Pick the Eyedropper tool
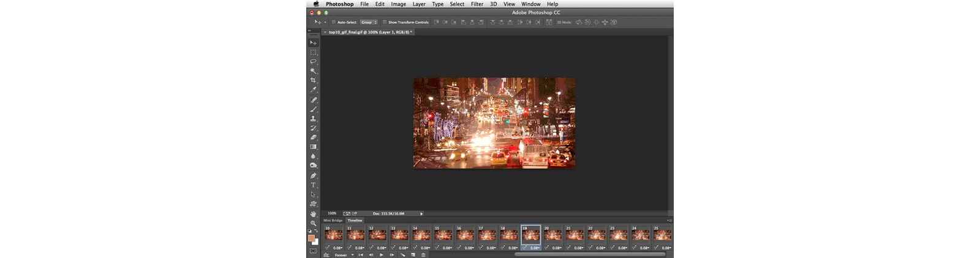The image size is (980, 258). pyautogui.click(x=313, y=90)
